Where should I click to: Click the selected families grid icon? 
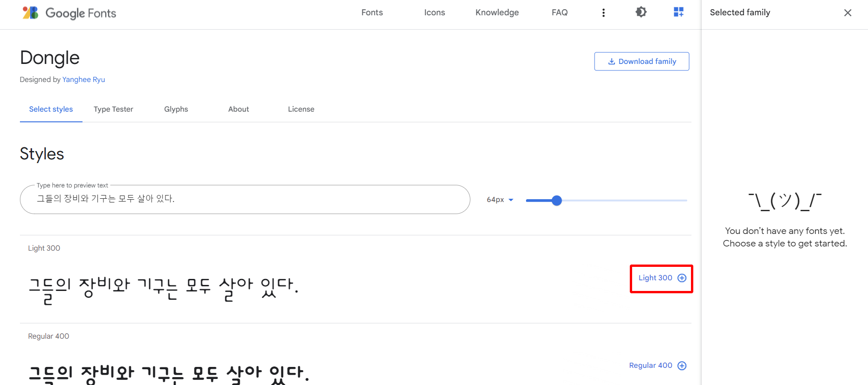678,12
